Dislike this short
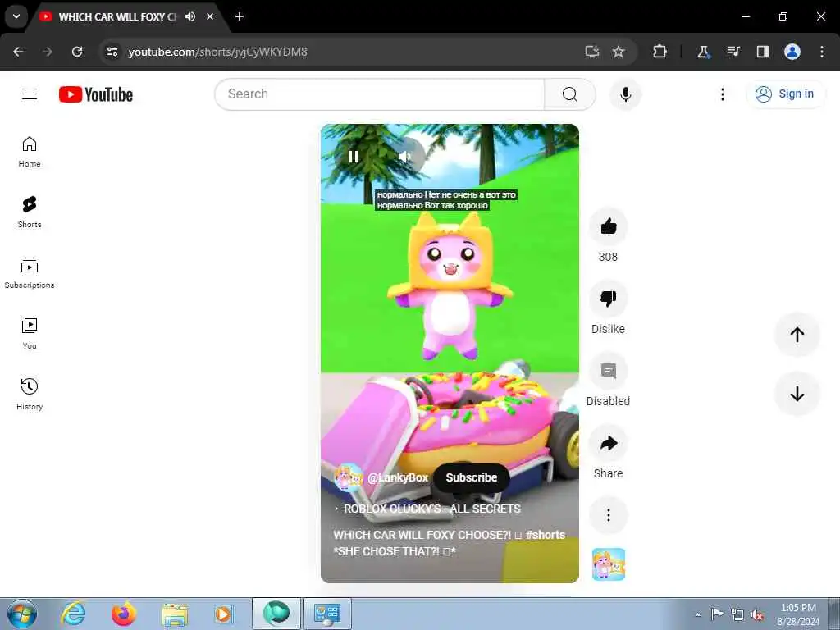 coord(608,299)
